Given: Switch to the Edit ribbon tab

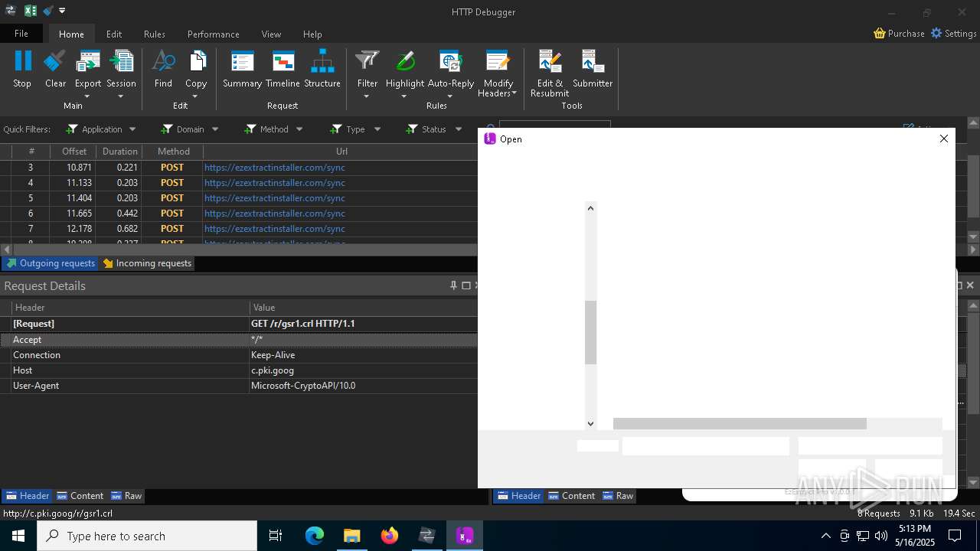Looking at the screenshot, I should (x=114, y=34).
